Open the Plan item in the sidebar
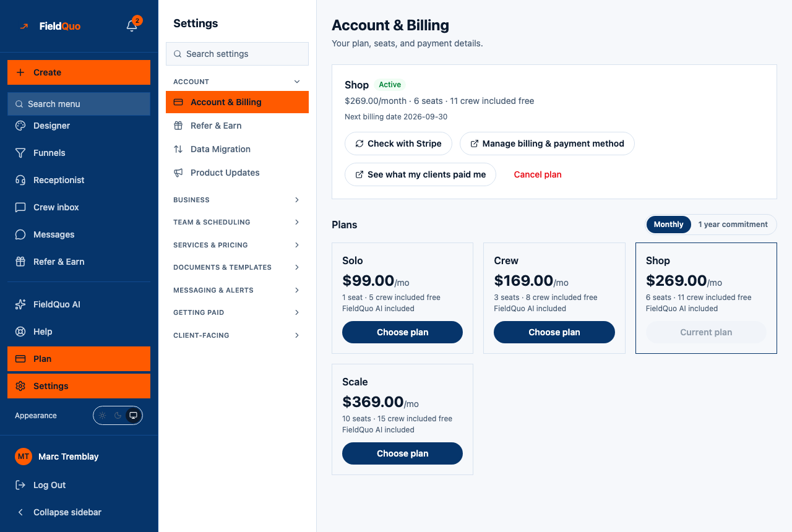Screen dimensions: 792x532 [x=79, y=359]
